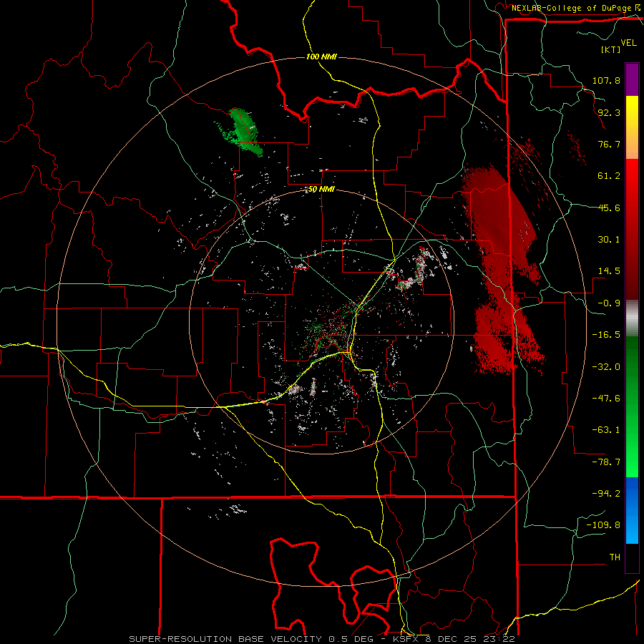Pick the purple segment atop the color bar
Viewport: 644px width, 644px height.
coord(632,79)
